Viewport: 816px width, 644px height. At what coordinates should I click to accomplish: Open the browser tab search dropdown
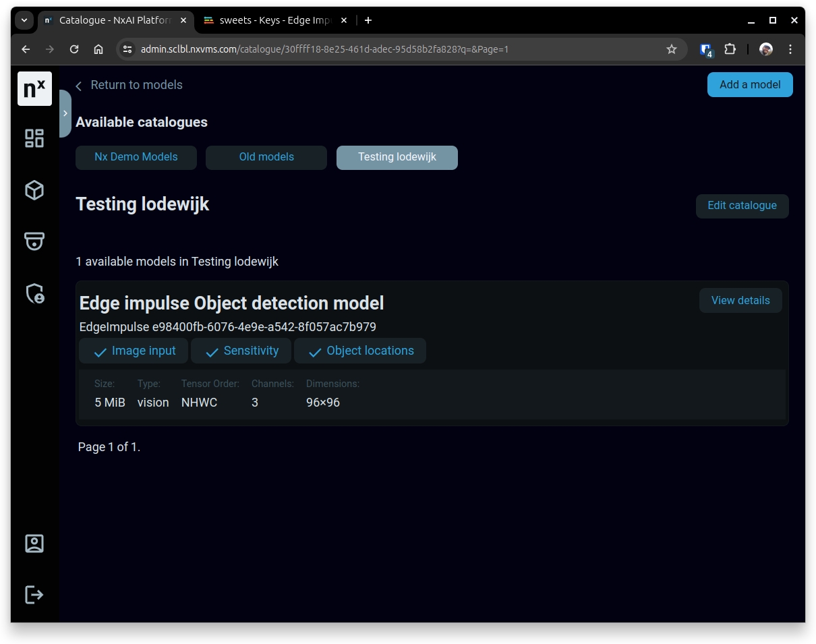[x=24, y=20]
